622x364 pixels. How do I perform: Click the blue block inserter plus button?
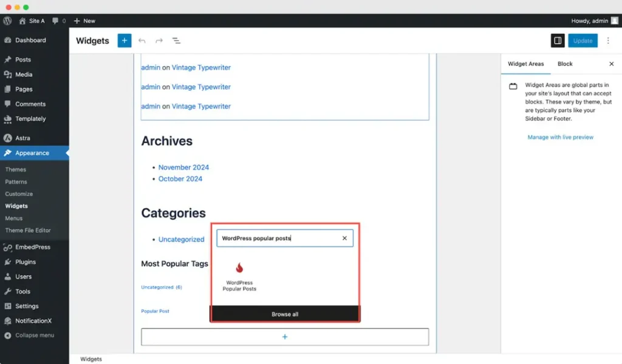(x=124, y=41)
